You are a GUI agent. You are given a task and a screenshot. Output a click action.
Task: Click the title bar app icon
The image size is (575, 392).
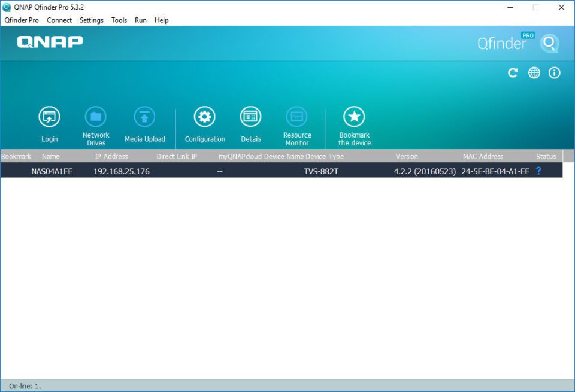click(6, 7)
